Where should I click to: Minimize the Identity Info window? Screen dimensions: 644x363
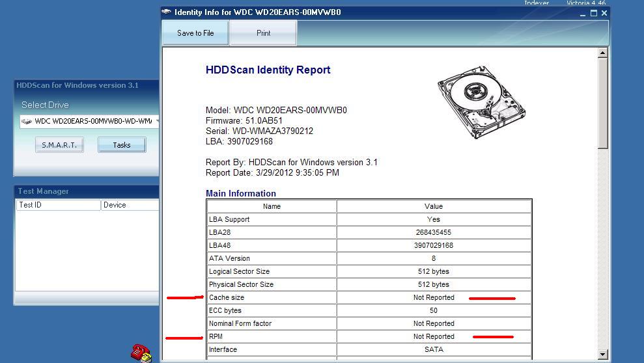pyautogui.click(x=583, y=13)
